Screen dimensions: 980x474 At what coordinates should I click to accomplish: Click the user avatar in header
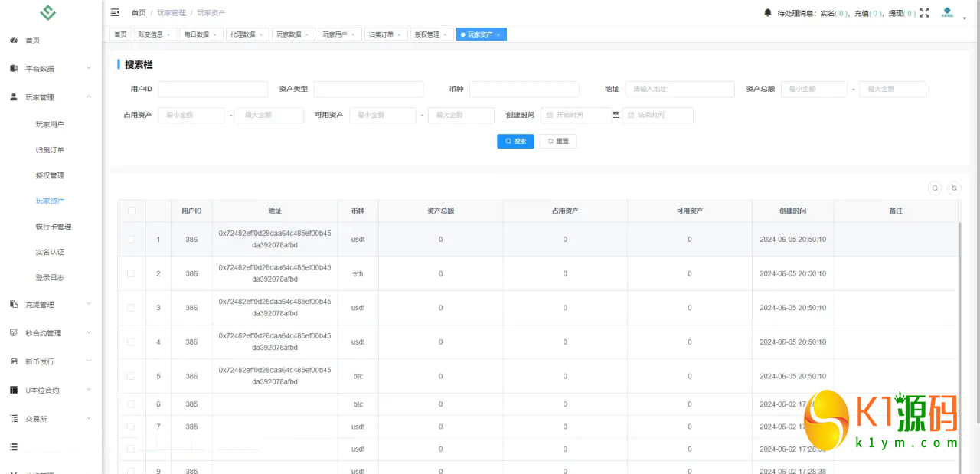pos(947,12)
